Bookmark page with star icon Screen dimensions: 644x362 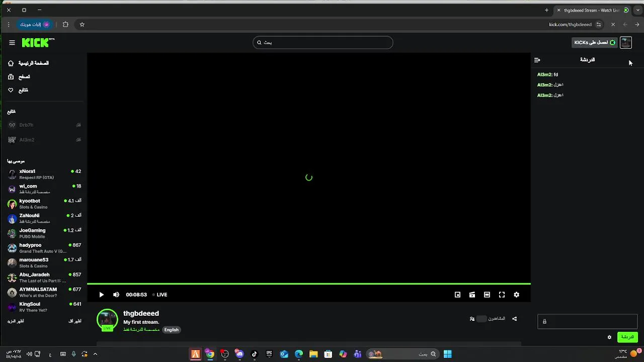[82, 25]
